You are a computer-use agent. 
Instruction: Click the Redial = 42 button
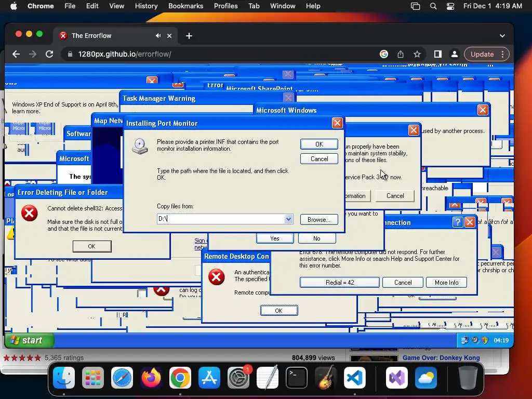(x=340, y=282)
